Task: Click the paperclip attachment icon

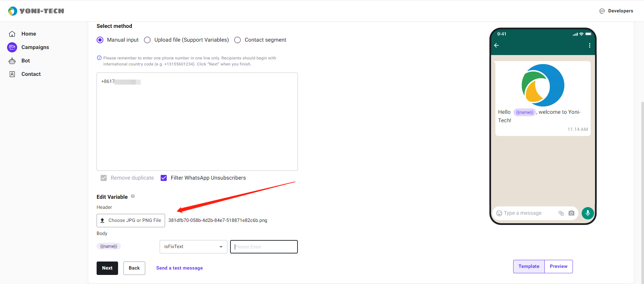Action: [x=561, y=213]
